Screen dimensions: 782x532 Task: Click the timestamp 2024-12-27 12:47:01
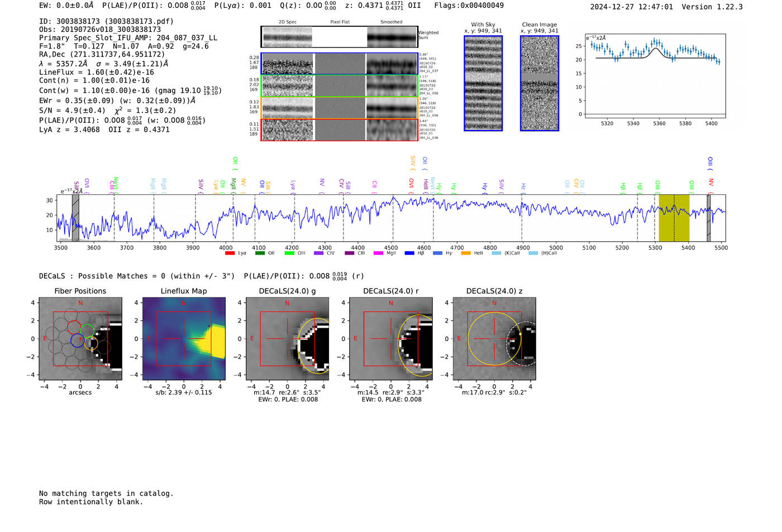(x=631, y=7)
